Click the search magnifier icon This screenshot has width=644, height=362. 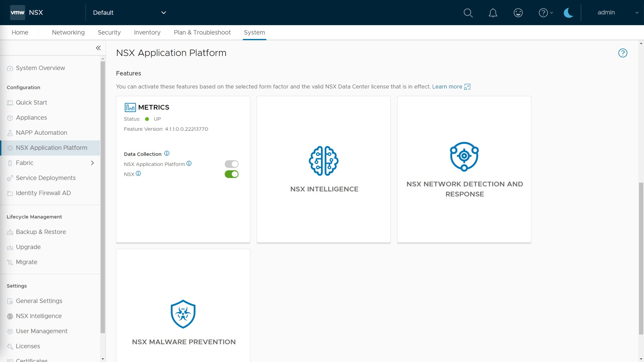(468, 13)
